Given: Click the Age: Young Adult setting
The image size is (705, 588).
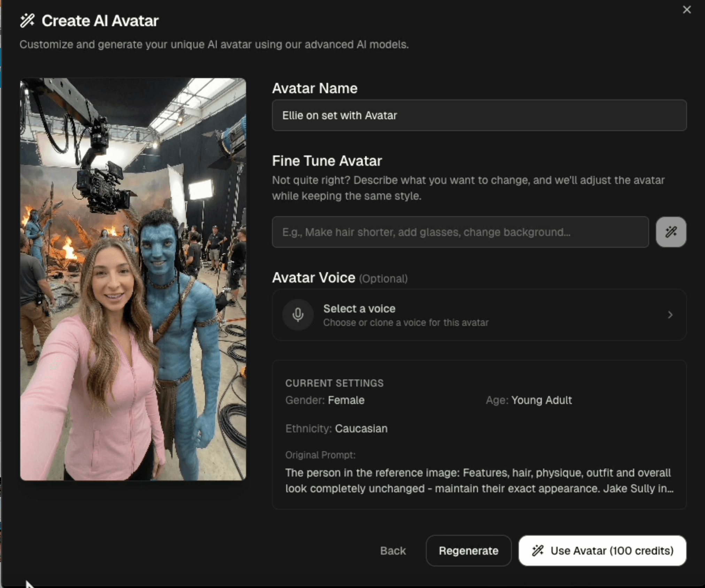Looking at the screenshot, I should click(x=529, y=400).
